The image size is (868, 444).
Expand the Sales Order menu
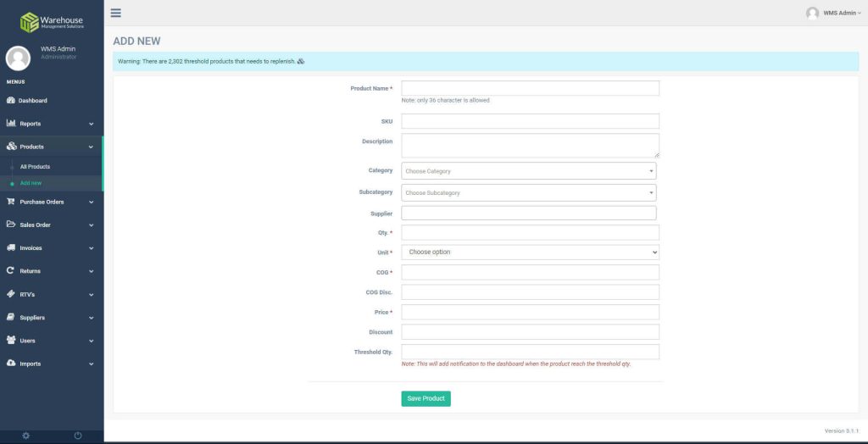[x=51, y=225]
